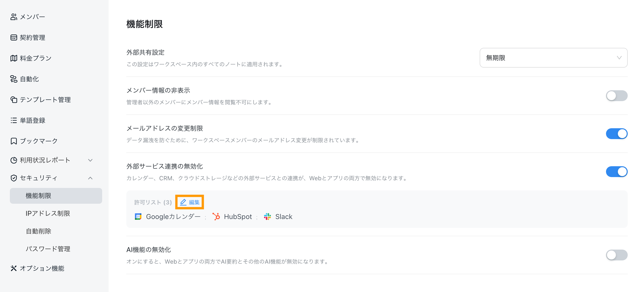The image size is (644, 292).
Task: Click メンバー情報の非表示 heading
Action: click(x=158, y=90)
